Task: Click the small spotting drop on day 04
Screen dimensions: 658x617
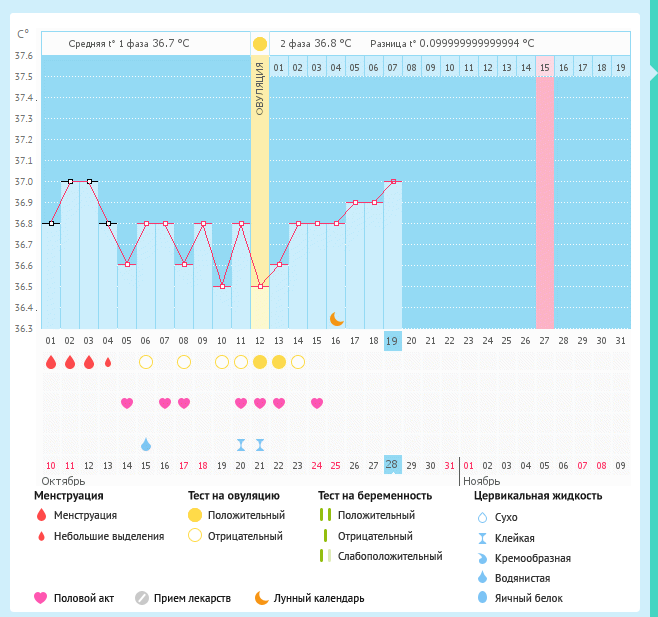Action: click(108, 362)
